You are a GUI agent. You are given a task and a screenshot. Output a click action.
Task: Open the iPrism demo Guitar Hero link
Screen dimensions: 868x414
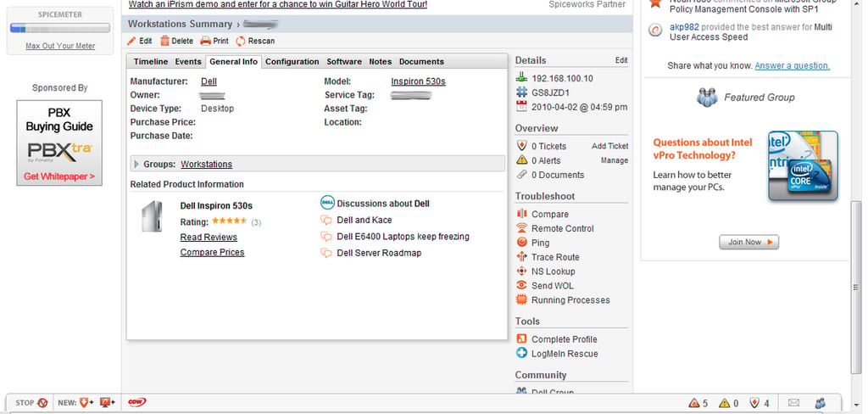pyautogui.click(x=278, y=4)
